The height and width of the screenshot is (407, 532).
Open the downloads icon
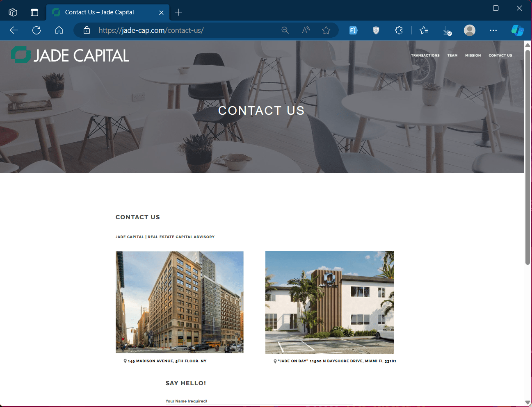pyautogui.click(x=447, y=30)
